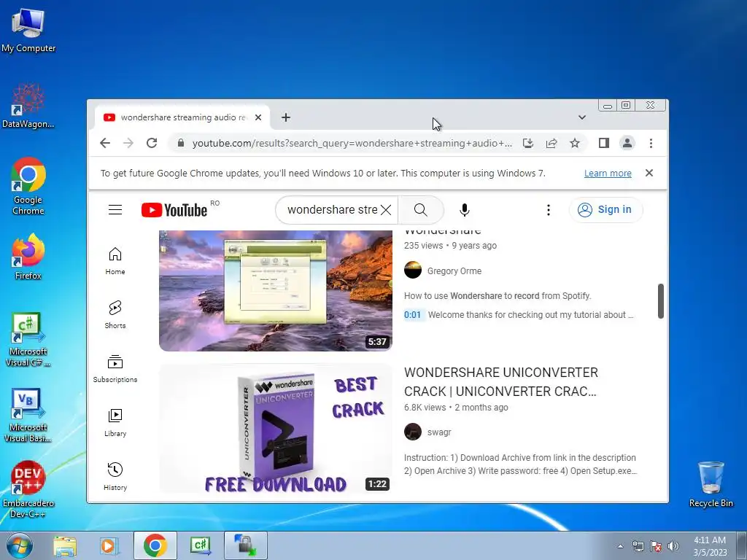Toggle Chrome side panel

[603, 143]
